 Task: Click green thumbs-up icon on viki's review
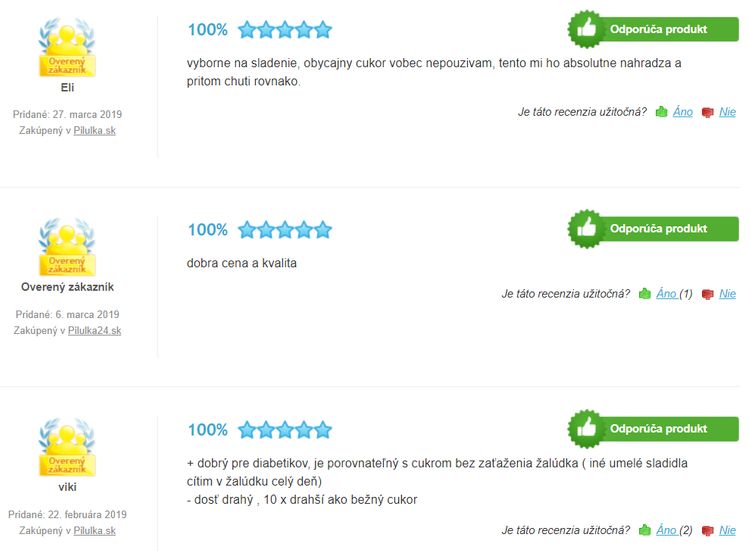[645, 530]
